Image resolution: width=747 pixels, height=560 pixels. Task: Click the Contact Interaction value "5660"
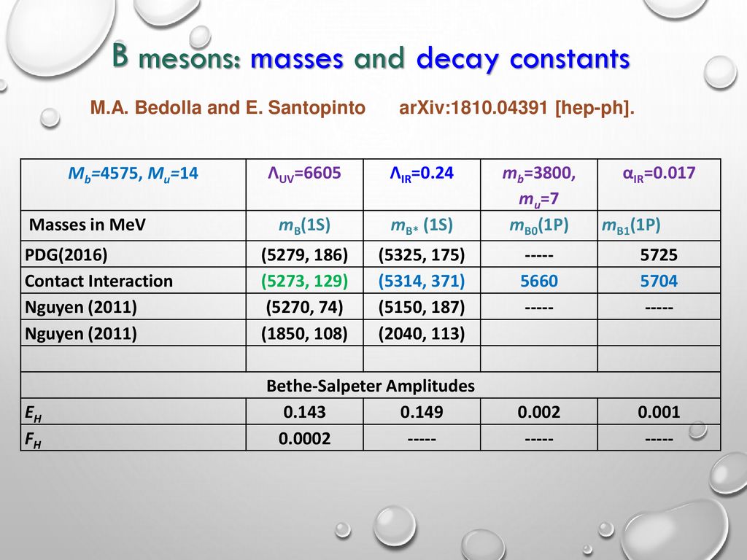click(539, 281)
